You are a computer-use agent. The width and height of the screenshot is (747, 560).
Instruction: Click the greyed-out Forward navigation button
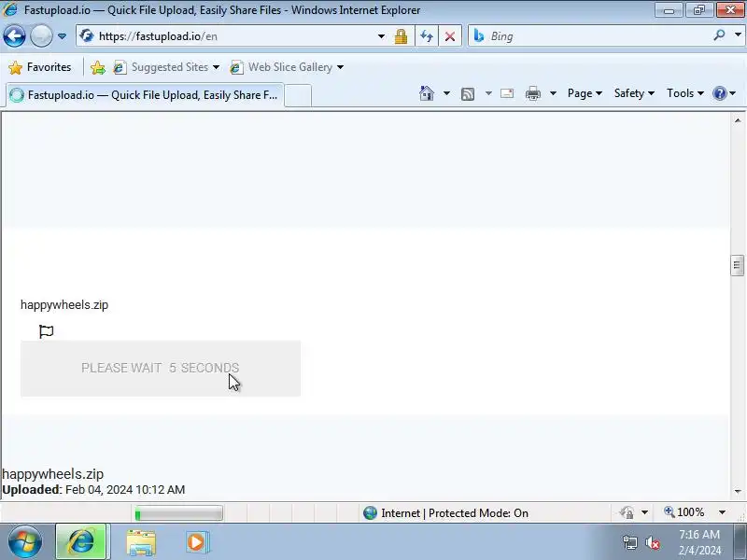coord(41,36)
